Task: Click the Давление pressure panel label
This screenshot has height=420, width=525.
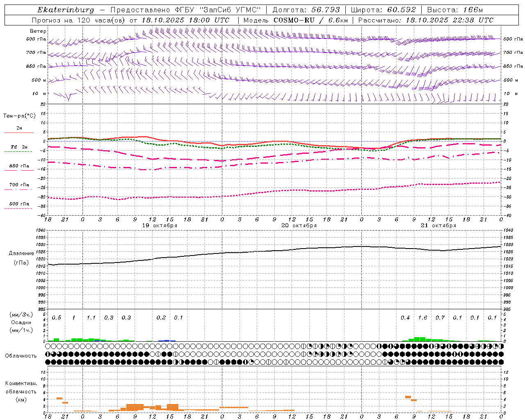Action: 21,253
